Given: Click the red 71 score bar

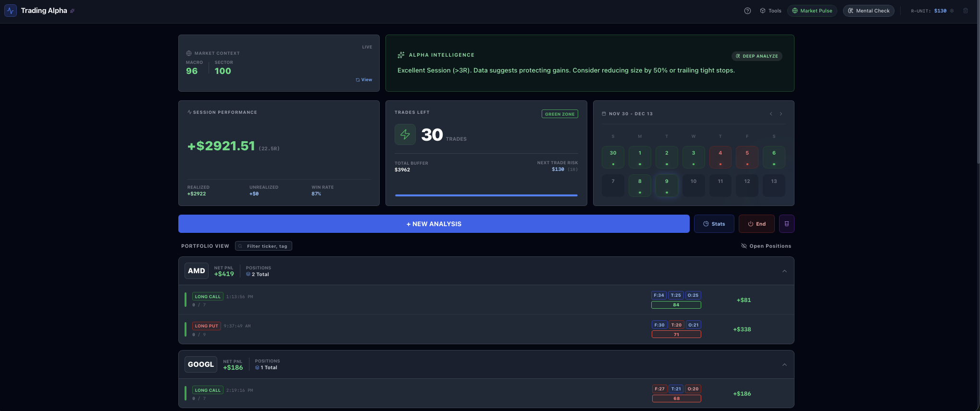Looking at the screenshot, I should (676, 335).
